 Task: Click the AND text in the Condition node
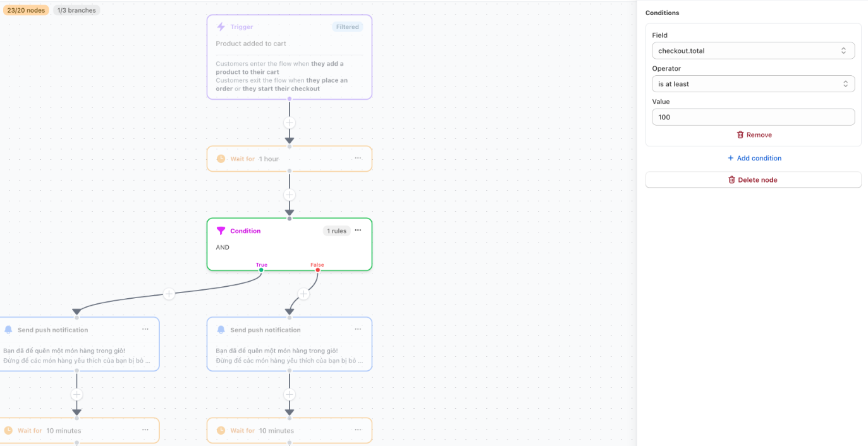(x=223, y=247)
